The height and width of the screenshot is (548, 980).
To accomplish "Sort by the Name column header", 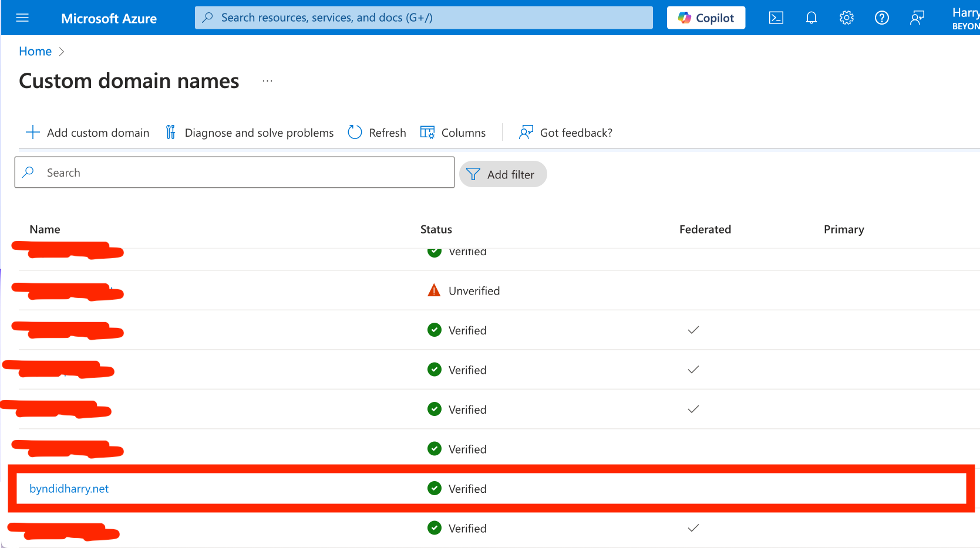I will [x=45, y=229].
